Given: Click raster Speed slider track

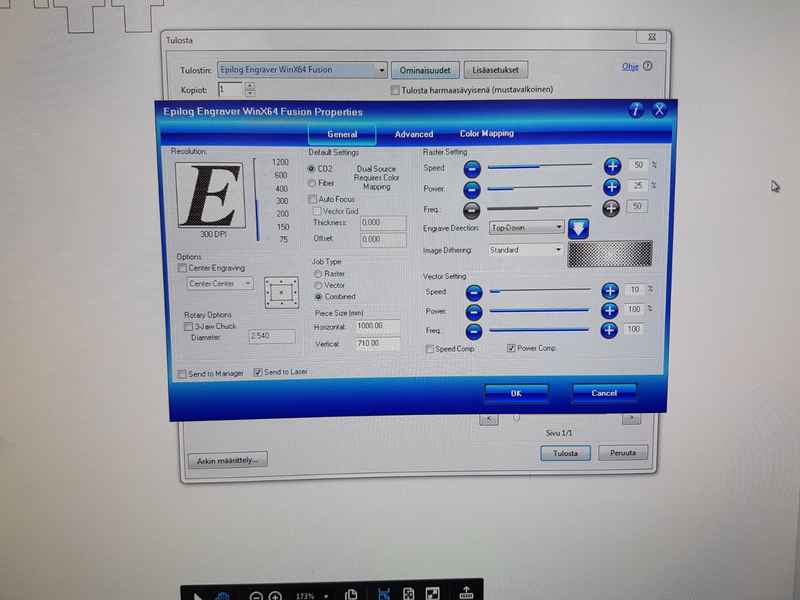Looking at the screenshot, I should click(x=540, y=166).
